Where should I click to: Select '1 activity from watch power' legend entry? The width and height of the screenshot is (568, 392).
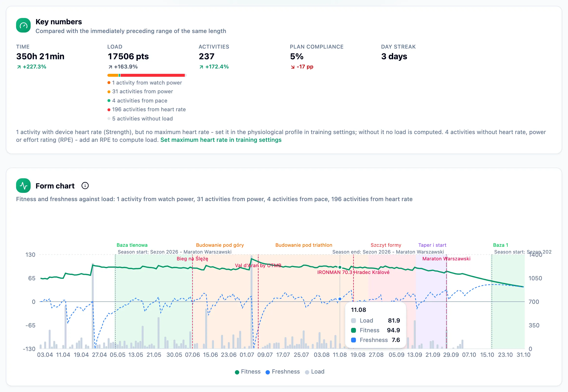145,83
